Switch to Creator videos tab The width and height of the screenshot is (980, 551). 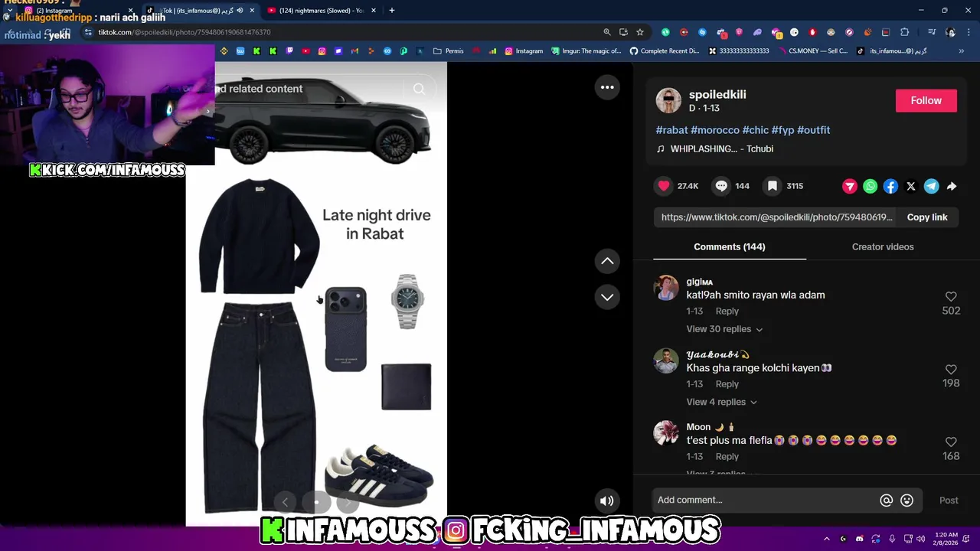pos(883,246)
